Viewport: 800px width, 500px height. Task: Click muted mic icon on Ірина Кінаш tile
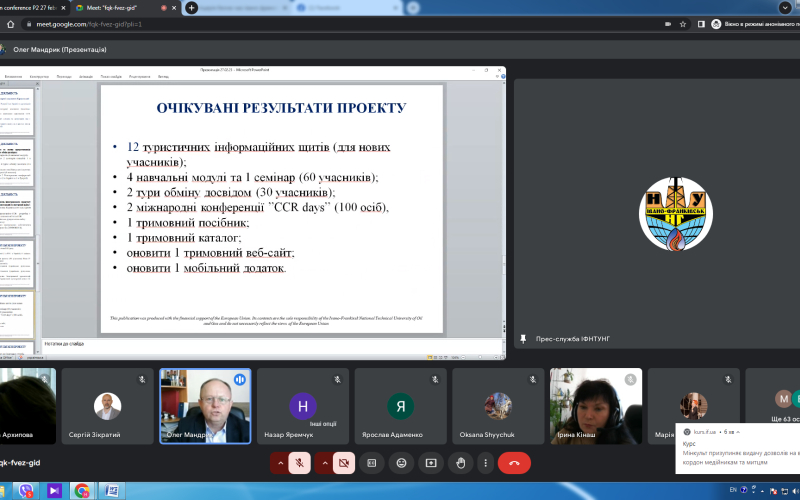click(x=631, y=379)
